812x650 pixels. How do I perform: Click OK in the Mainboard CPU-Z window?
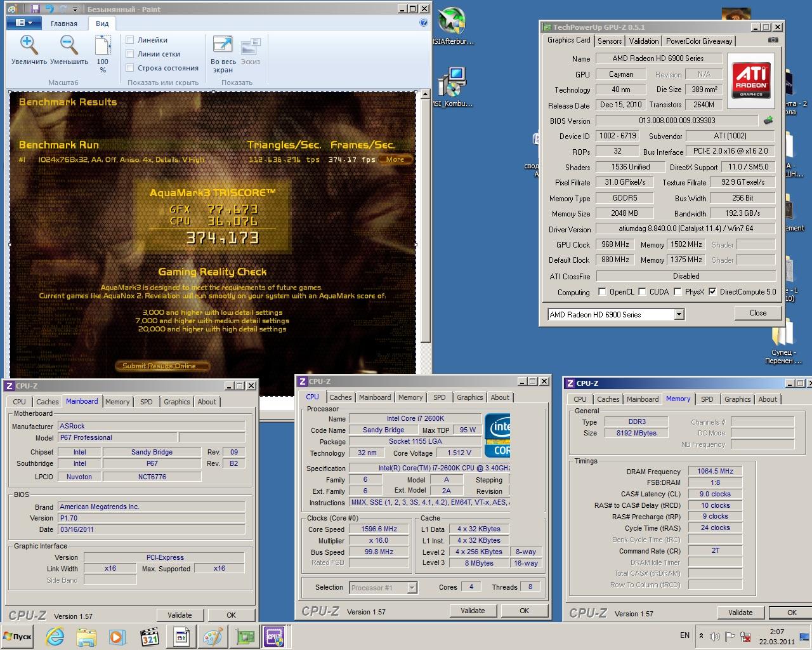(232, 615)
